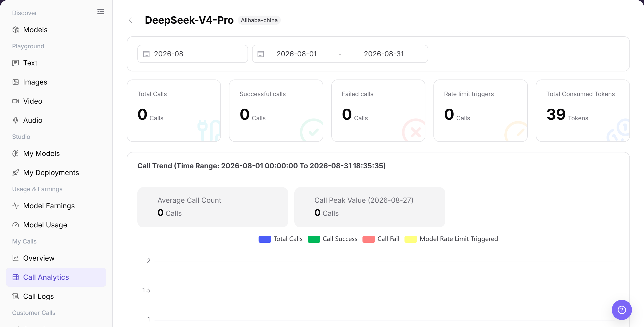Screen dimensions: 644x327
Task: Click the Text playground icon
Action: (x=16, y=63)
